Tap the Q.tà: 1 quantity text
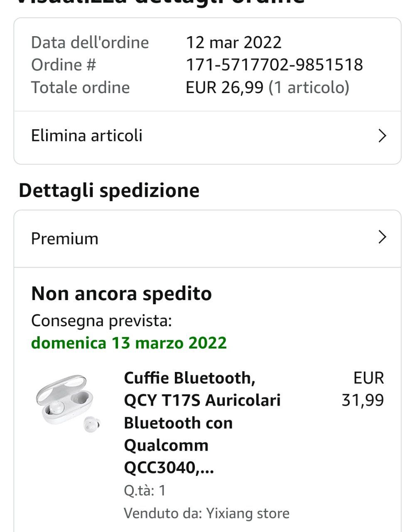Screen dimensions: 415x532 [145, 490]
